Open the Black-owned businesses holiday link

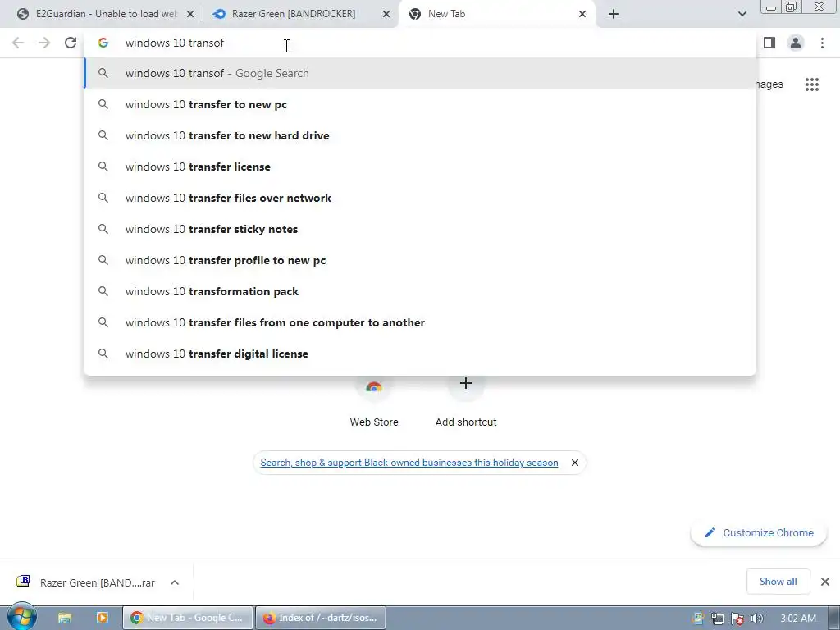coord(409,463)
